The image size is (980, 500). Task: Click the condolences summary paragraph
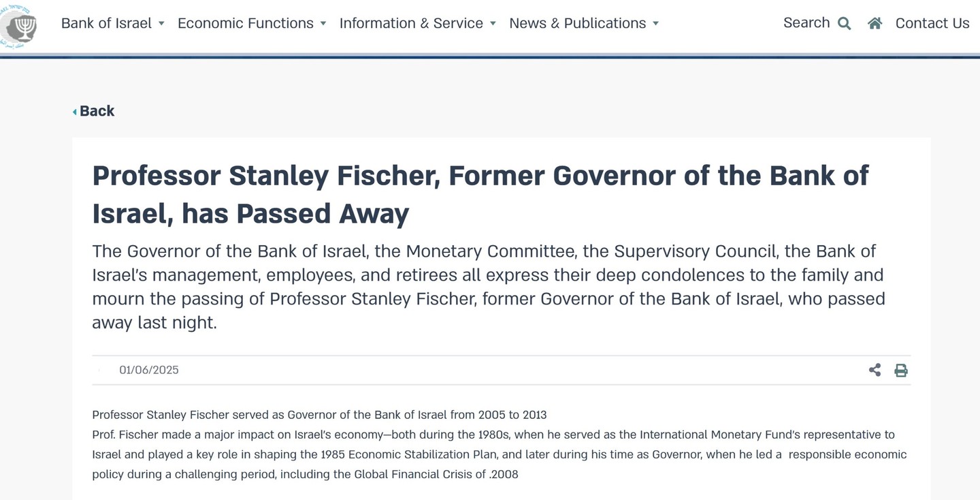click(489, 287)
